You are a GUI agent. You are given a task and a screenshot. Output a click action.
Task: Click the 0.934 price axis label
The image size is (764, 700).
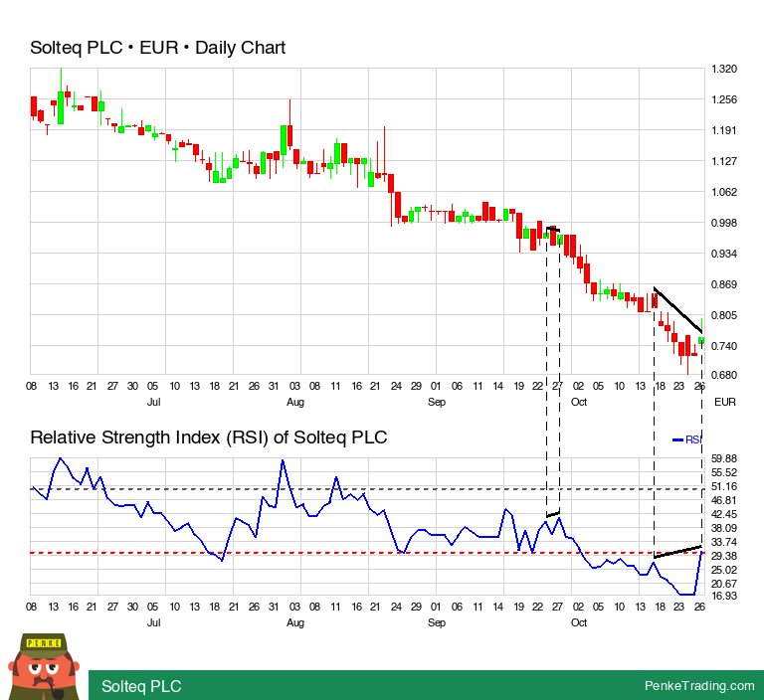click(x=724, y=254)
